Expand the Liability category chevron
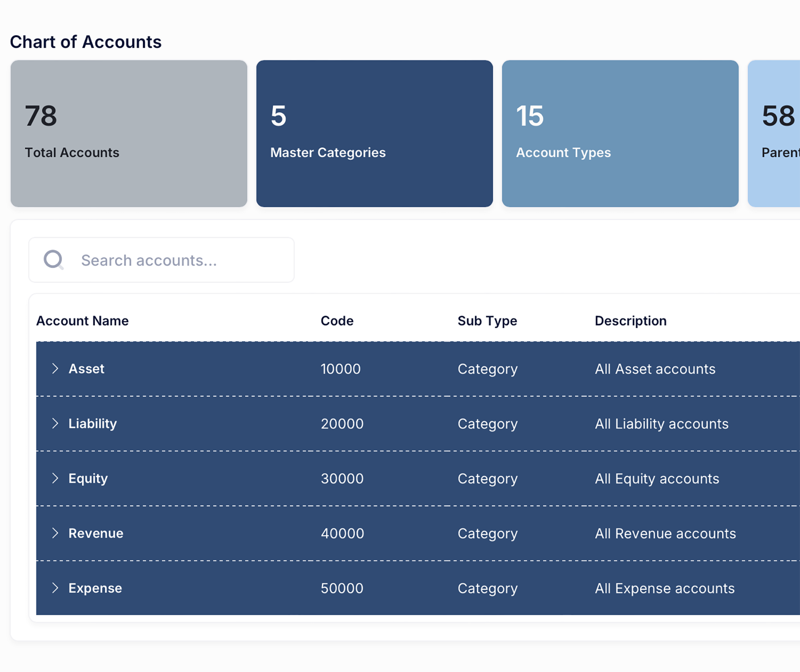Viewport: 800px width, 672px height. (55, 423)
